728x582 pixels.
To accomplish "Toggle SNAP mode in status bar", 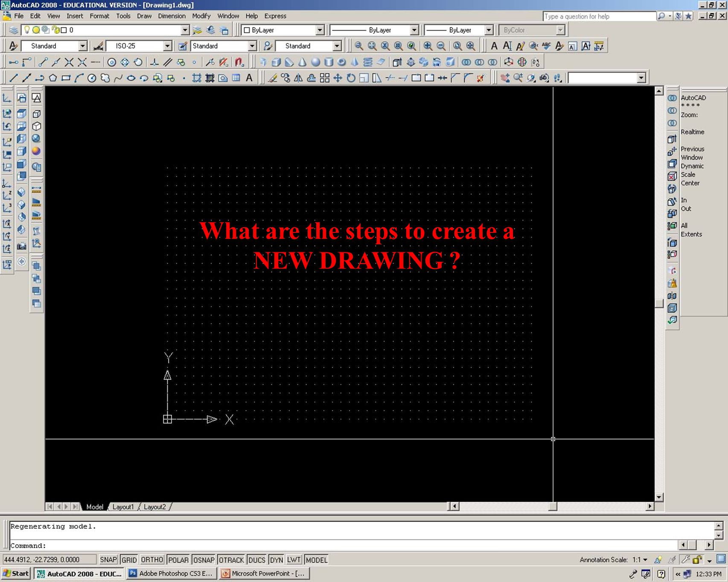I will coord(108,560).
